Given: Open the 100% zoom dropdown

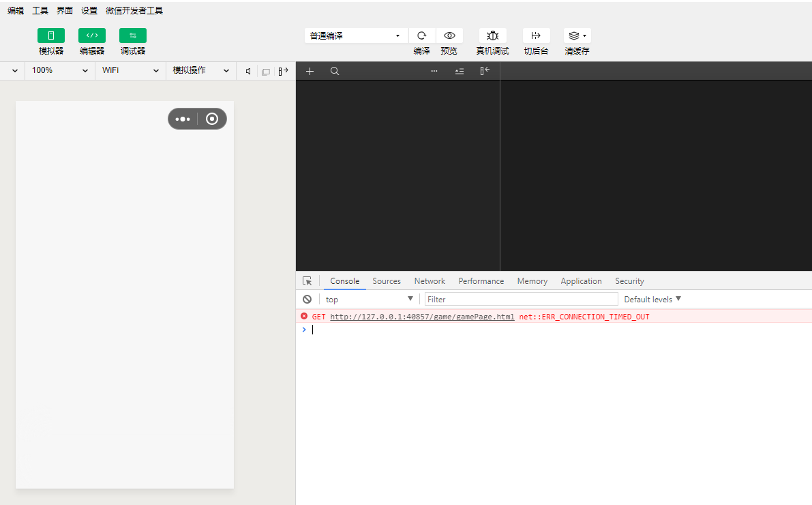Looking at the screenshot, I should pos(60,70).
